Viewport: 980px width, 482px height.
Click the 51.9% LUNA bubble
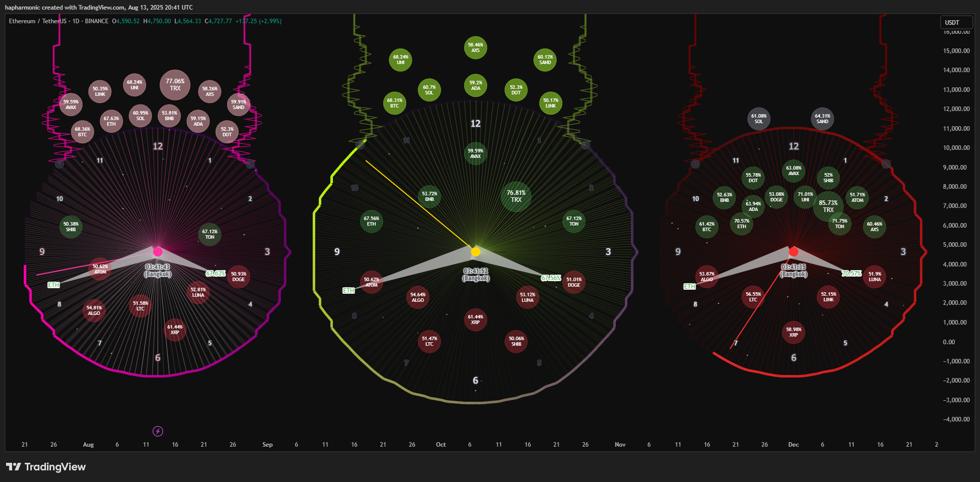click(x=874, y=277)
